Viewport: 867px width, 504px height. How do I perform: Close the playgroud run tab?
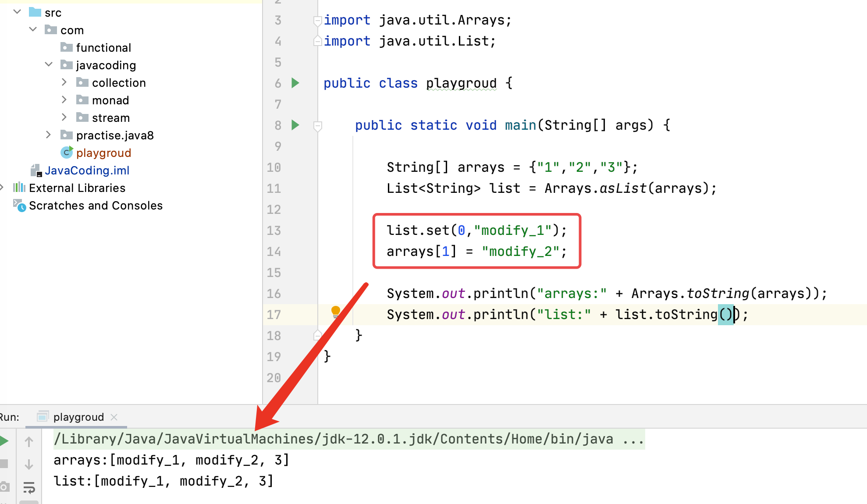tap(114, 417)
